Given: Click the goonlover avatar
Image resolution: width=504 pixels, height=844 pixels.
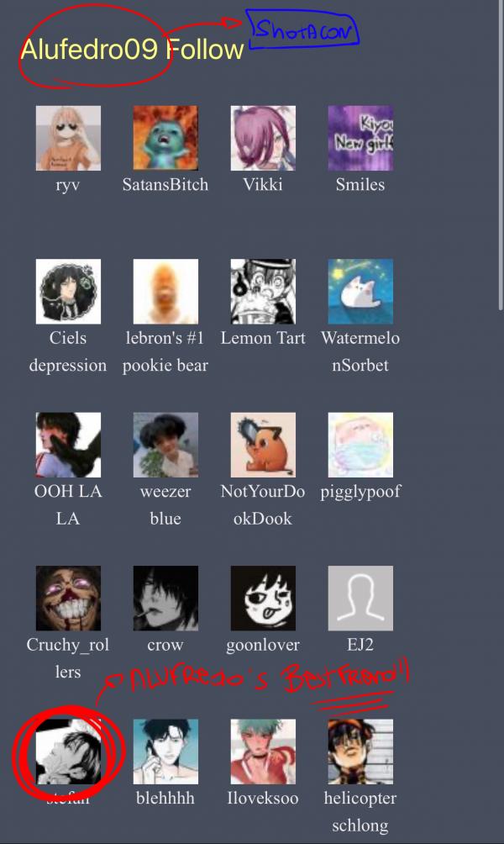Looking at the screenshot, I should pyautogui.click(x=263, y=599).
